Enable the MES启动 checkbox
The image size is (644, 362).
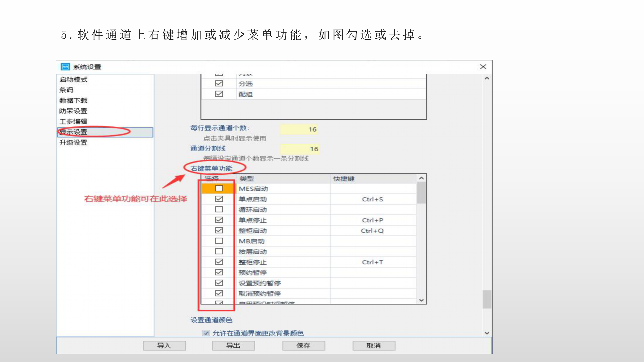click(219, 188)
